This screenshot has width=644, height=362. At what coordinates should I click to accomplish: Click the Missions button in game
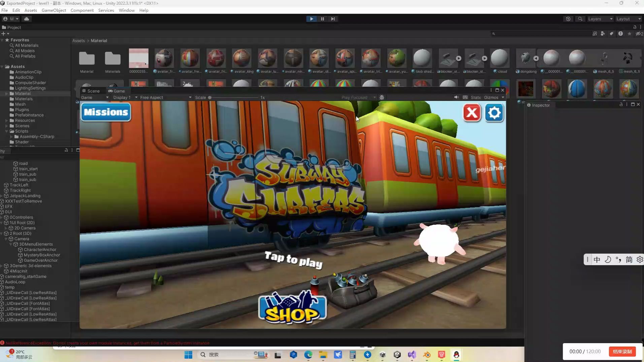point(106,112)
